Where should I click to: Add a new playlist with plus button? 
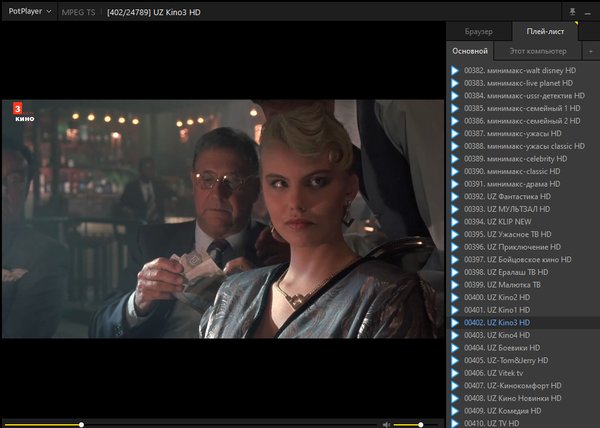coord(590,51)
